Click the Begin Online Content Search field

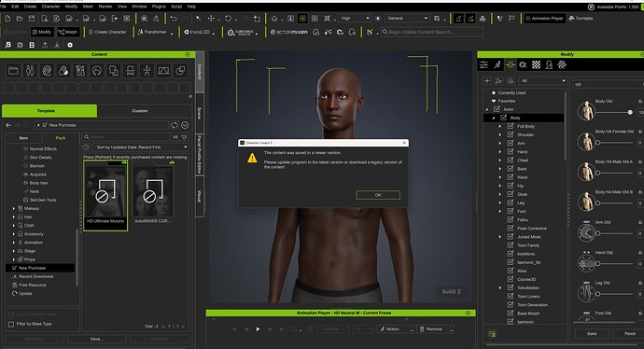click(x=432, y=32)
